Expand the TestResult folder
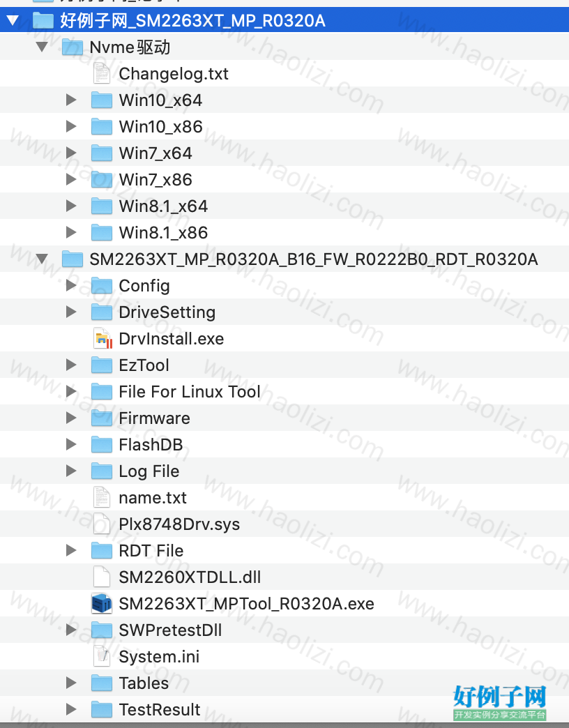Image resolution: width=569 pixels, height=728 pixels. coord(71,709)
